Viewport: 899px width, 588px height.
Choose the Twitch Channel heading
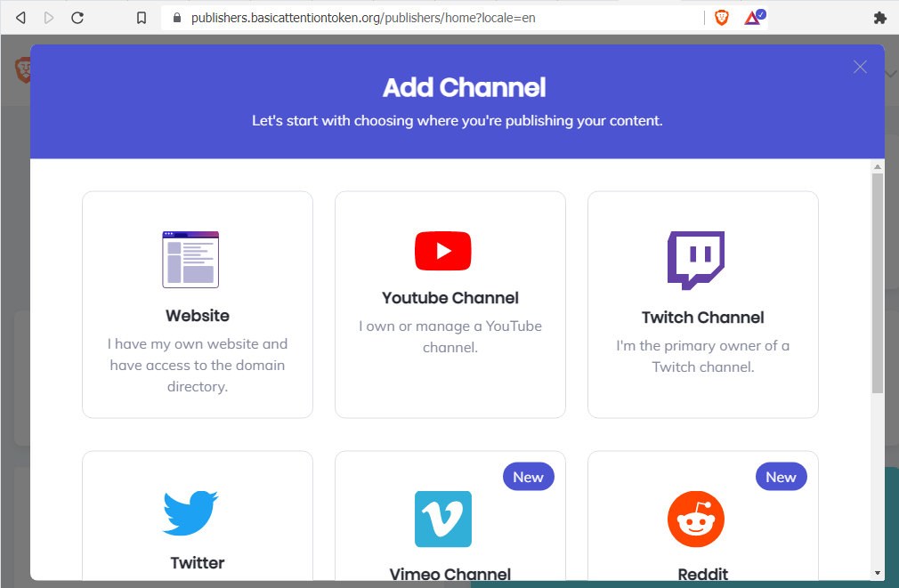703,317
